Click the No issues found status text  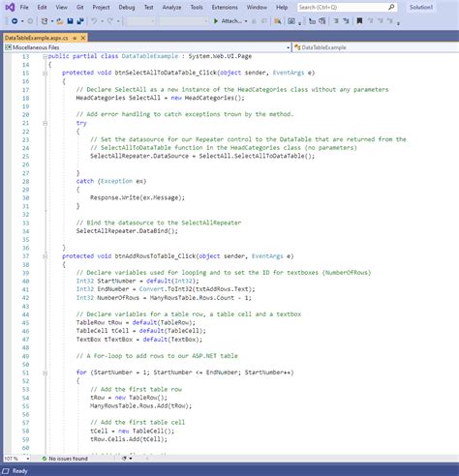68,459
